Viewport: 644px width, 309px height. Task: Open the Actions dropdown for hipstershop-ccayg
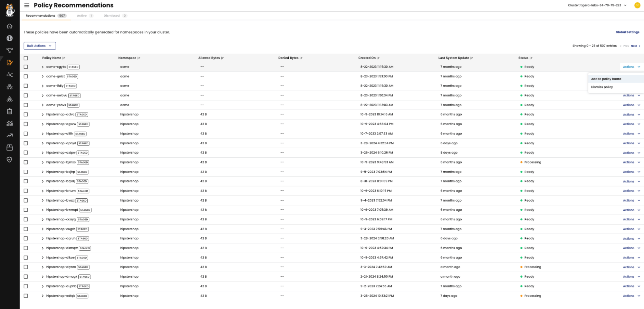pos(631,219)
